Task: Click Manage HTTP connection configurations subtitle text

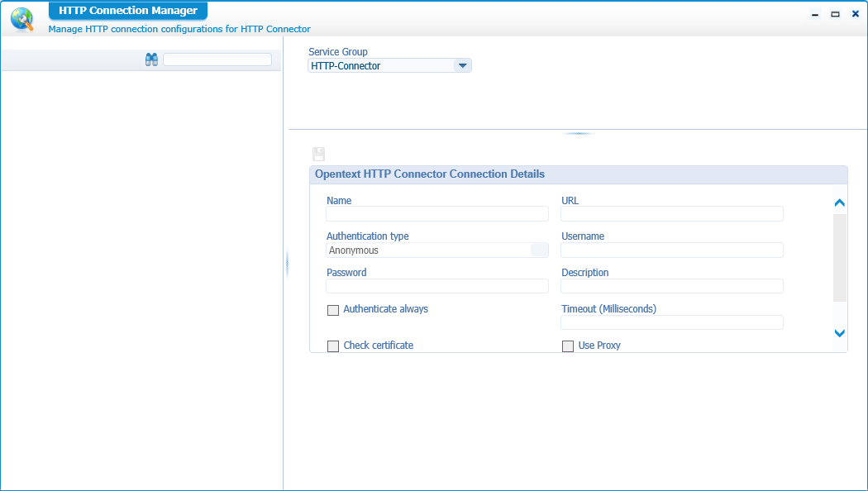Action: (179, 29)
